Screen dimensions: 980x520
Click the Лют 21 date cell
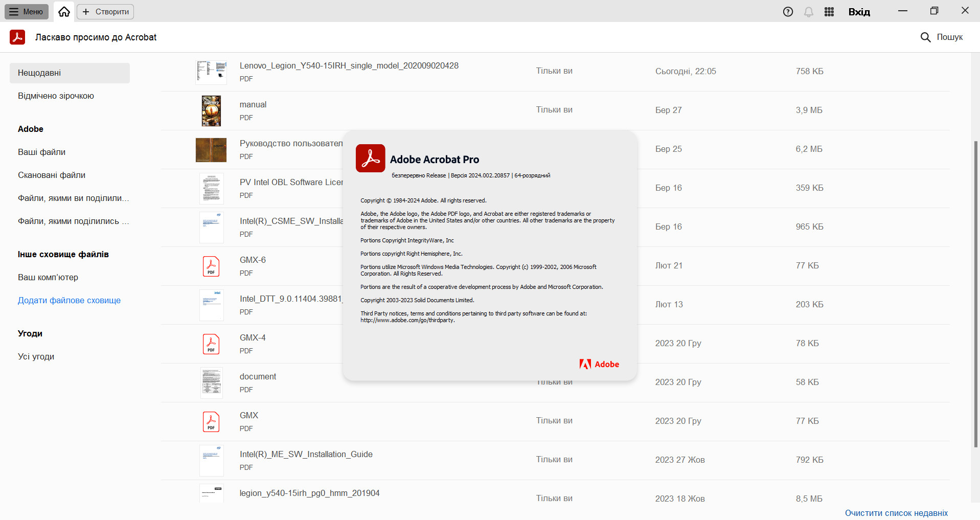coord(669,266)
